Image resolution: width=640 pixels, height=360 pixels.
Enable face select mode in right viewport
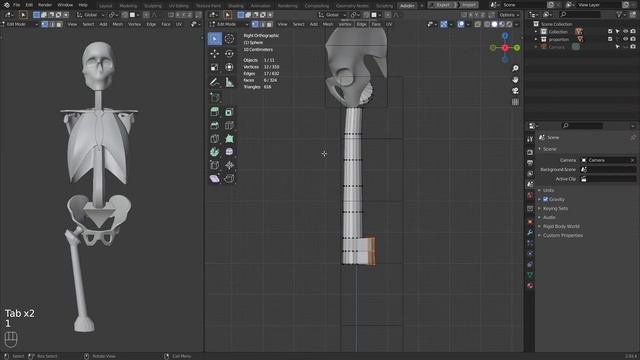pyautogui.click(x=270, y=24)
